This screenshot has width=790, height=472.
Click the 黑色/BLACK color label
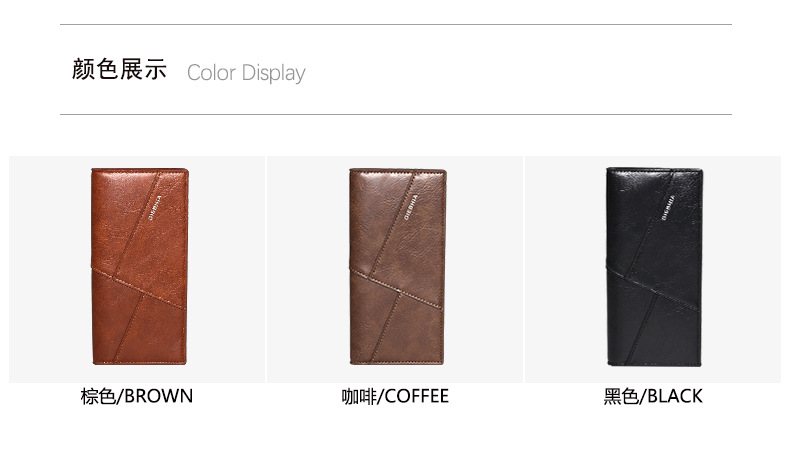pos(653,396)
